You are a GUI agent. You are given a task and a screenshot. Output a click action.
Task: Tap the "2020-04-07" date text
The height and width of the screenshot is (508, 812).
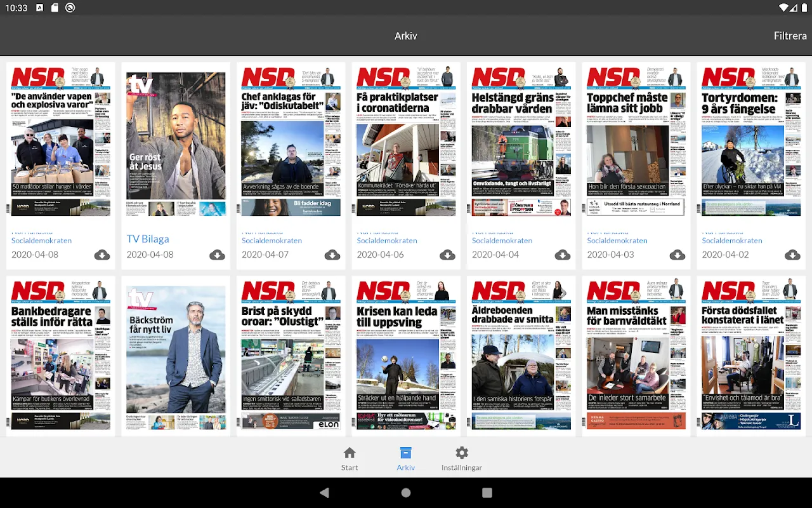coord(265,255)
